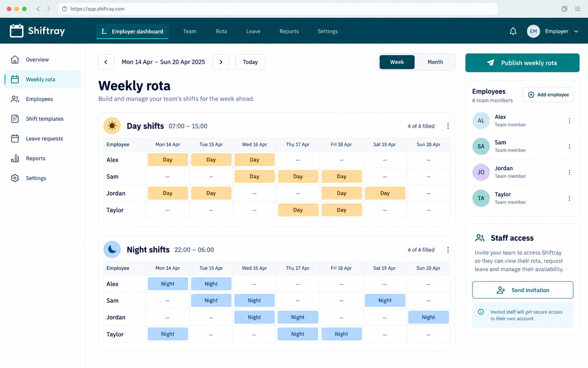588x368 pixels.
Task: Open Shift templates in the sidebar
Action: tap(43, 119)
